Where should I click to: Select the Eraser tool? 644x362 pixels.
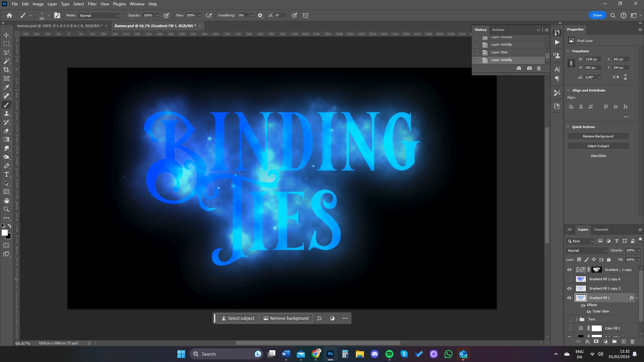(6, 131)
